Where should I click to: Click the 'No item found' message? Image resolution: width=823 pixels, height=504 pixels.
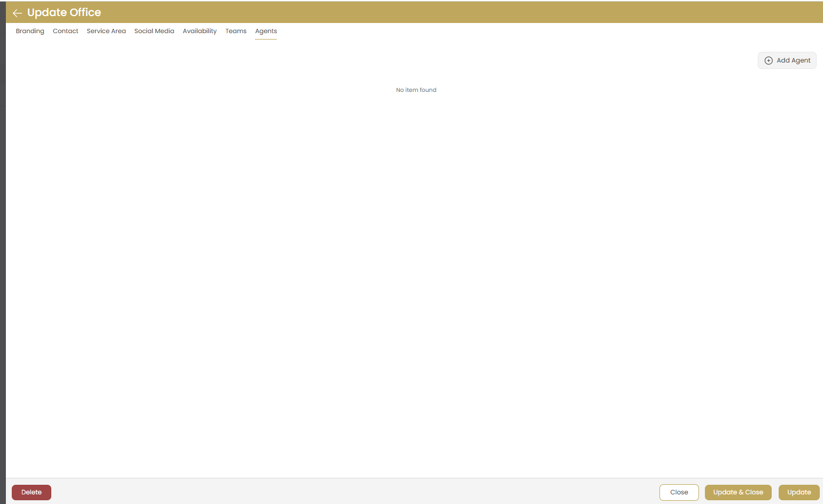(x=416, y=90)
